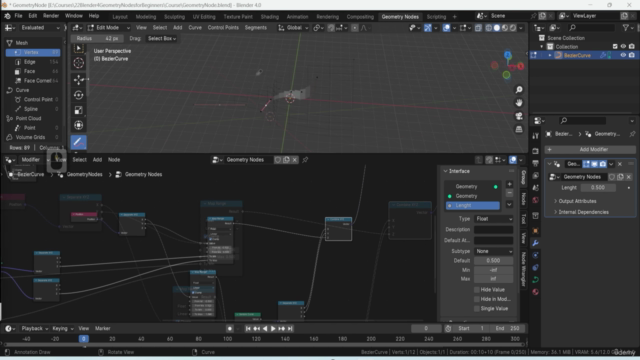Select the Lenght interface socket item
The width and height of the screenshot is (640, 360).
tap(473, 206)
